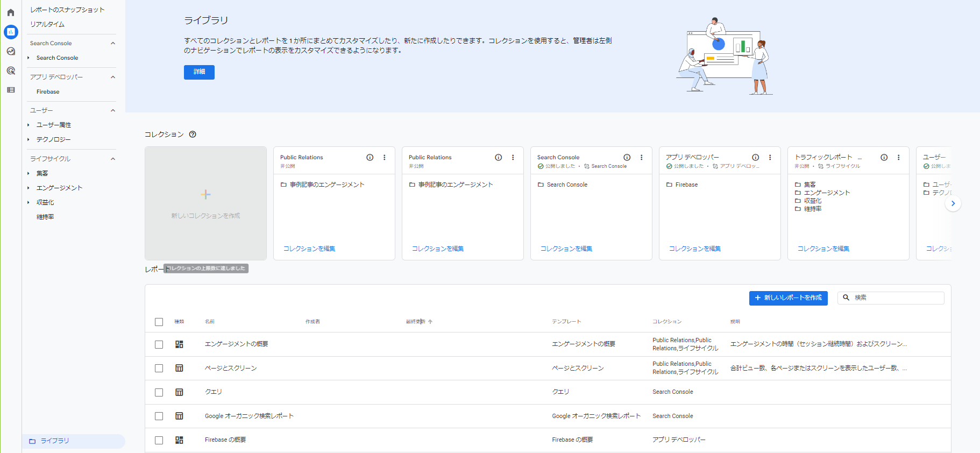Collapse the ライフサイクル section in sidebar
980x453 pixels.
tap(113, 159)
